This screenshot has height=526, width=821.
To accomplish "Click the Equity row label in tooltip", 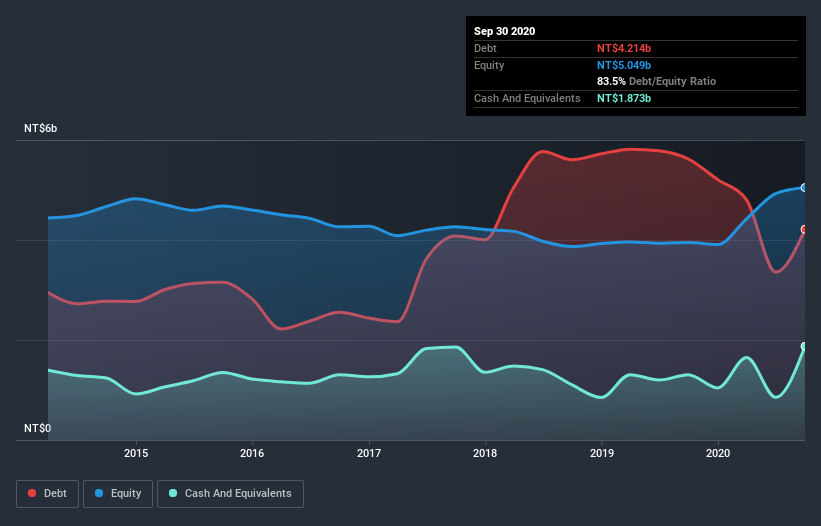I will point(489,65).
